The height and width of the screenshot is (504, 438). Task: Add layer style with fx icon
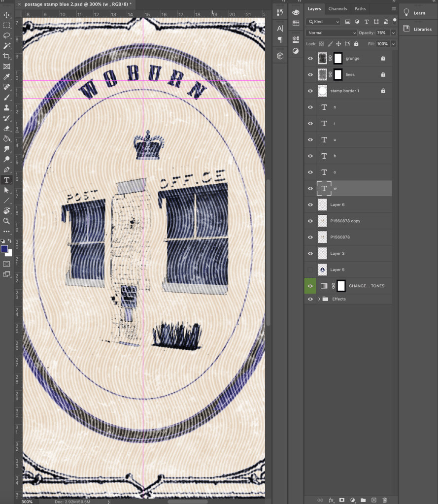pos(331,500)
